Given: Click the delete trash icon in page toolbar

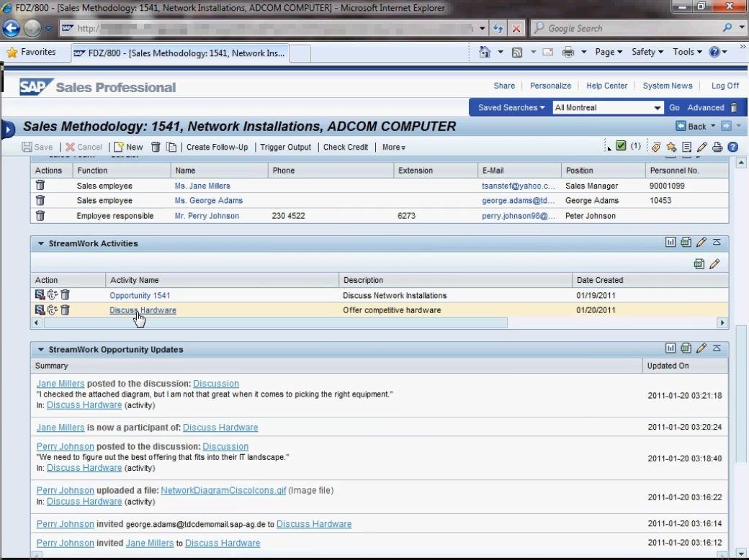Looking at the screenshot, I should point(156,147).
